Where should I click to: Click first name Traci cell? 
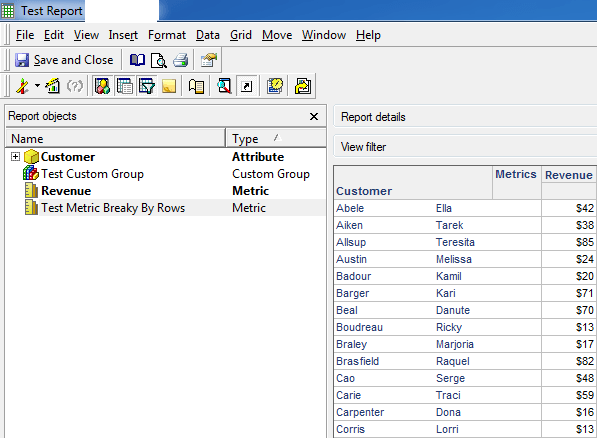pos(448,395)
